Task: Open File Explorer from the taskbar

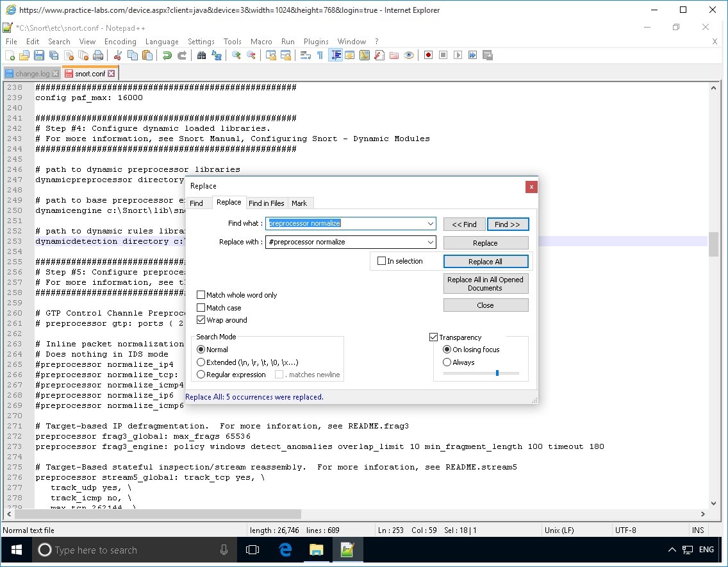Action: 317,550
